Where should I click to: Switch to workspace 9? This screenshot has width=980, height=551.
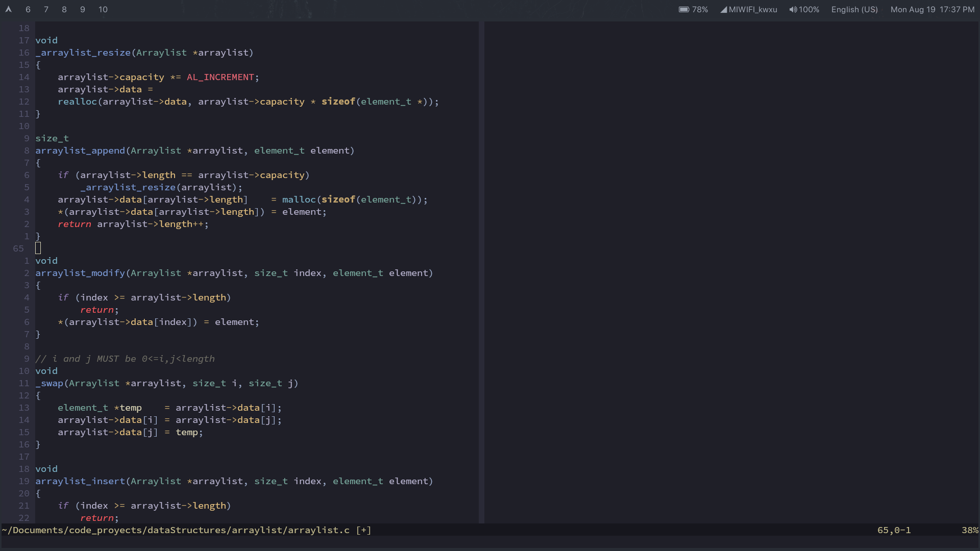tap(83, 9)
